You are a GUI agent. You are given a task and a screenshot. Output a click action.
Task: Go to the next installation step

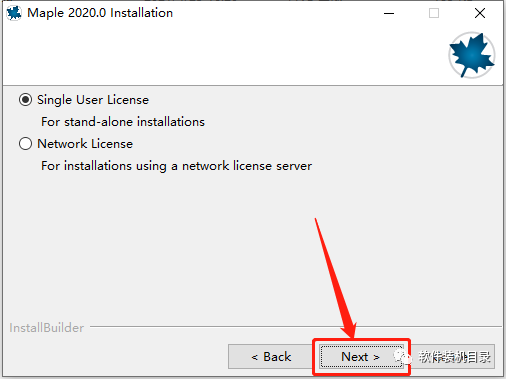coord(361,357)
